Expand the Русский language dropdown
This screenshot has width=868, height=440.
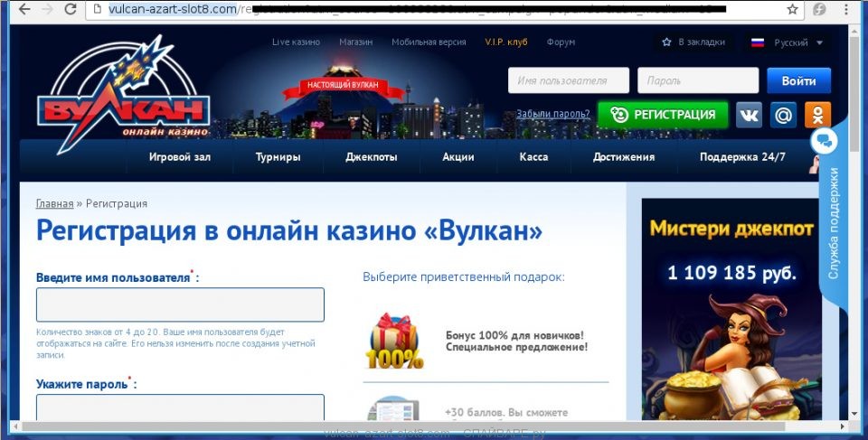(787, 42)
